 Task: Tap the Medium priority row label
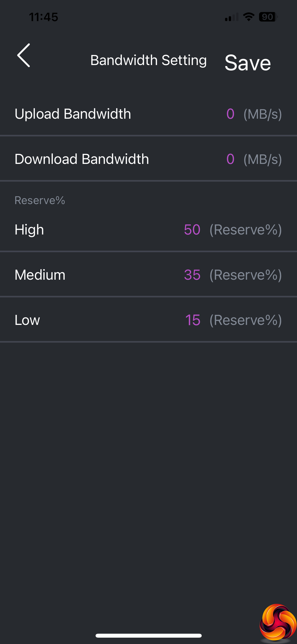tap(40, 275)
